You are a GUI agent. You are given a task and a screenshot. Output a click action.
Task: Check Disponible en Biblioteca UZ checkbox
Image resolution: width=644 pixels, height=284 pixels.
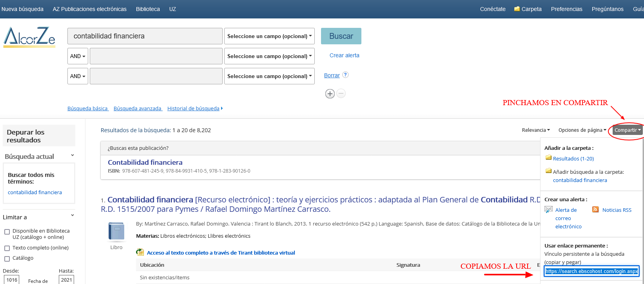[x=7, y=232]
